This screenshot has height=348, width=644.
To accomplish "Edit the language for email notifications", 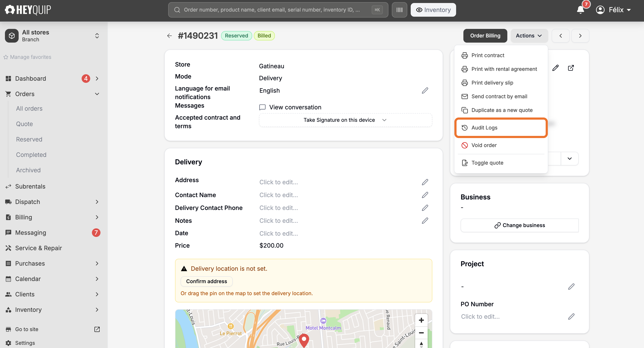I will pos(425,91).
